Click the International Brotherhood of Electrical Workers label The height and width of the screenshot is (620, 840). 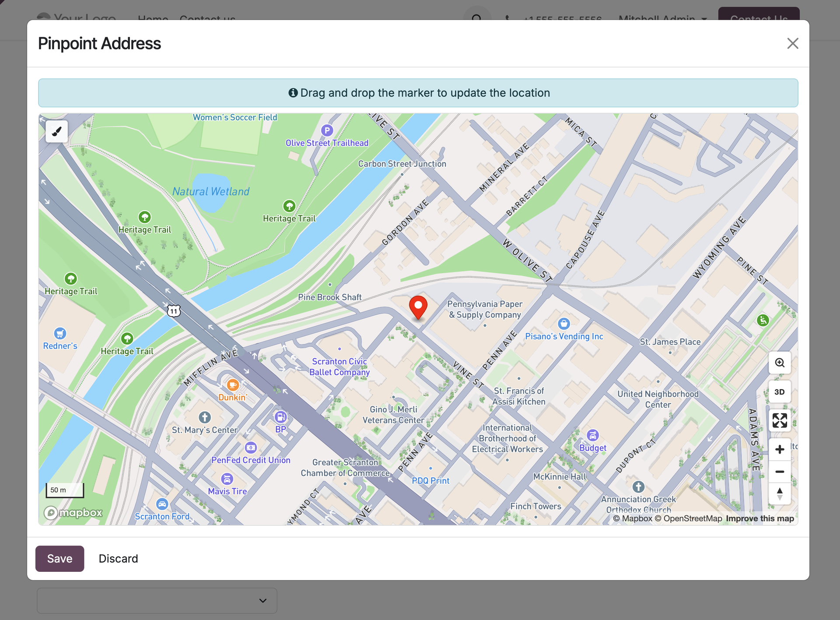(x=507, y=438)
